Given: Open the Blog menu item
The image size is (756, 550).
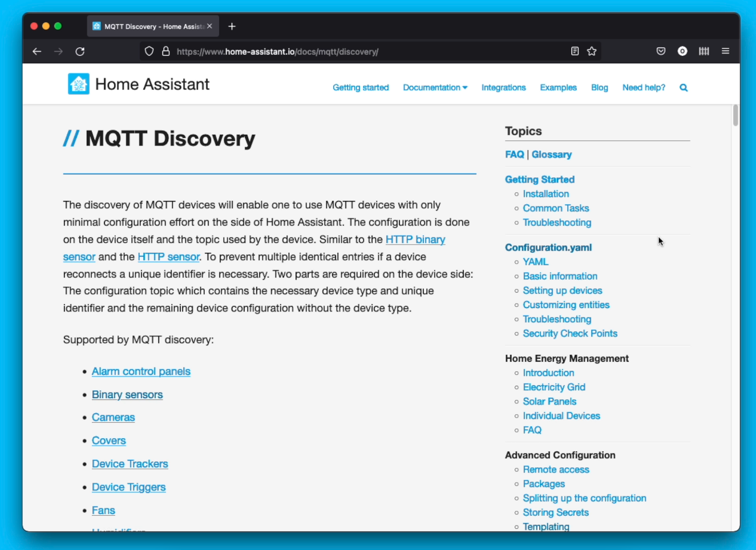Looking at the screenshot, I should [599, 87].
